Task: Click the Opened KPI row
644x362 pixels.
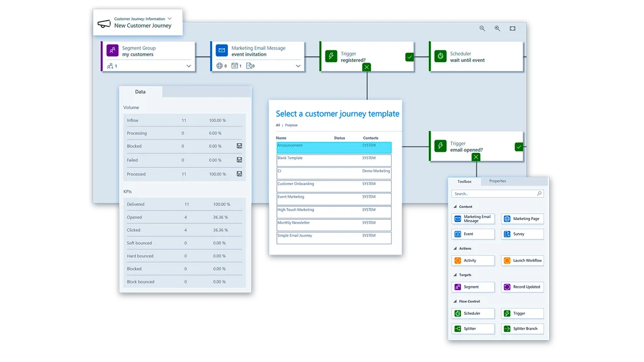Action: click(185, 217)
